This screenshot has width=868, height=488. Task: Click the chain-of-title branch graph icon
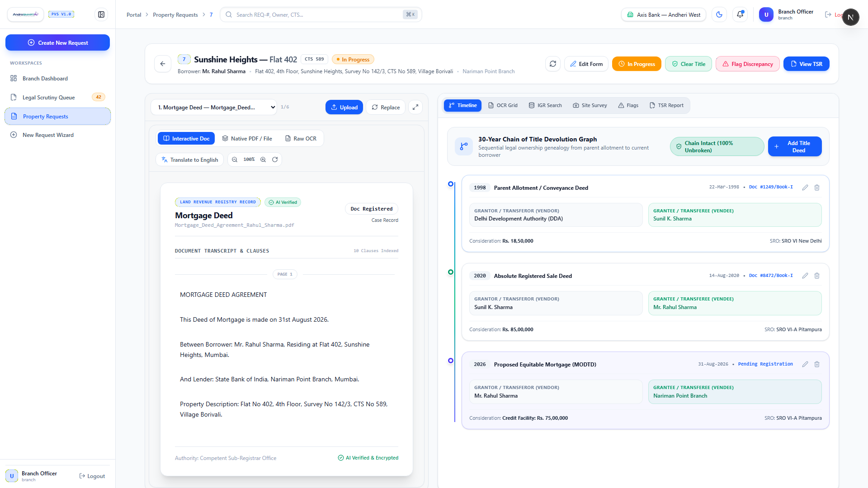click(x=464, y=146)
